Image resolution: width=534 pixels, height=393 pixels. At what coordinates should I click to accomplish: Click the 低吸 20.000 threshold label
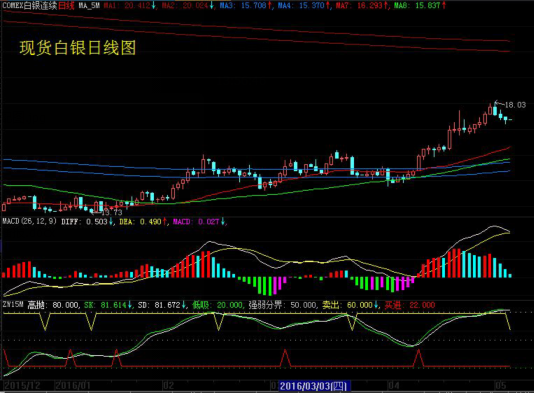[218, 305]
